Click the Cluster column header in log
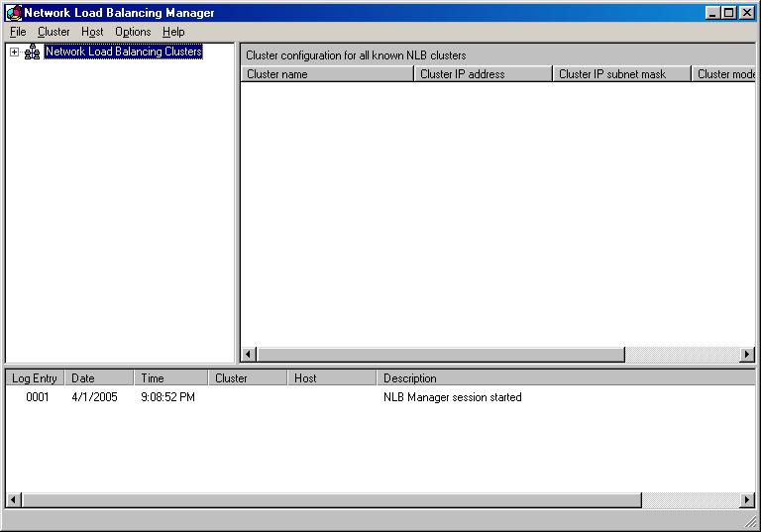This screenshot has height=532, width=761. pyautogui.click(x=248, y=378)
